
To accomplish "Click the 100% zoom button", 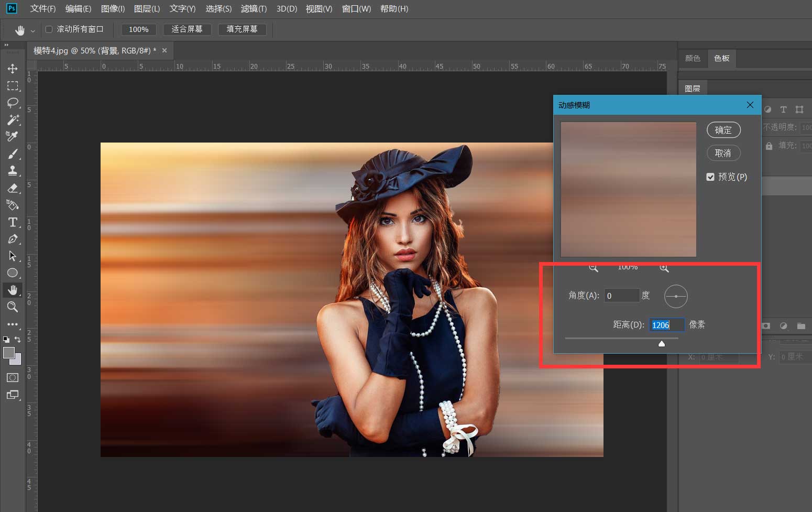I will click(x=138, y=29).
